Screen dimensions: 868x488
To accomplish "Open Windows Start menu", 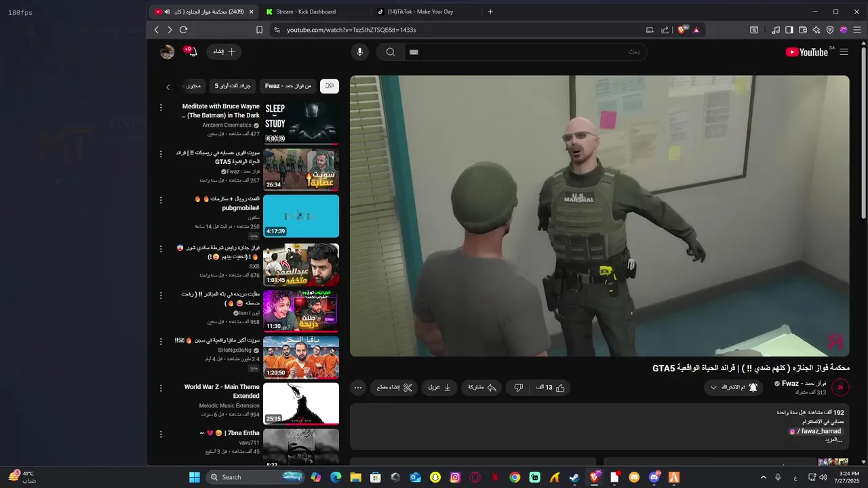I will click(x=195, y=477).
